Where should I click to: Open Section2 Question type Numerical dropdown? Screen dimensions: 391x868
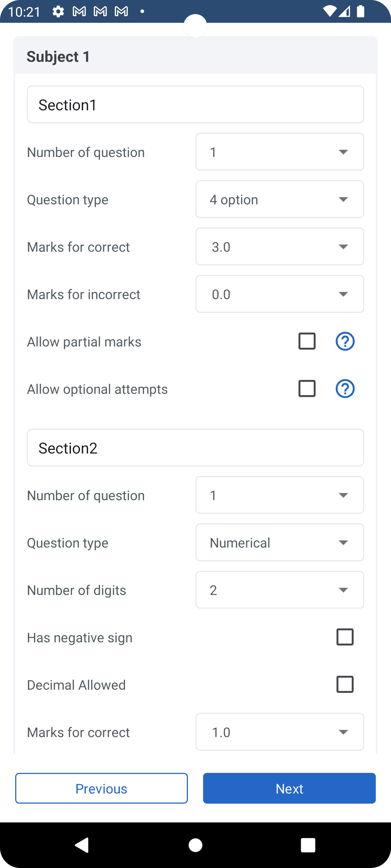tap(279, 542)
